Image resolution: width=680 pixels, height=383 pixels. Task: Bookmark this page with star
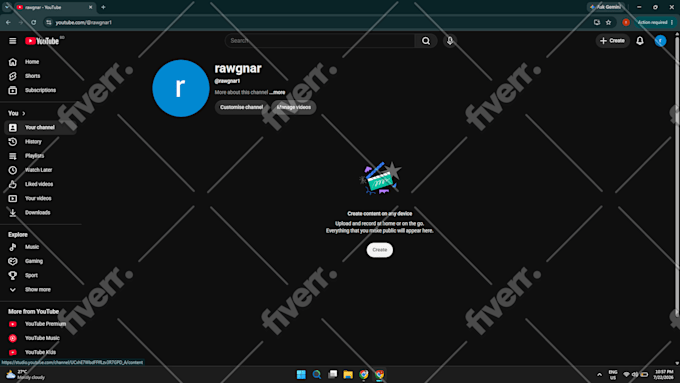[608, 23]
